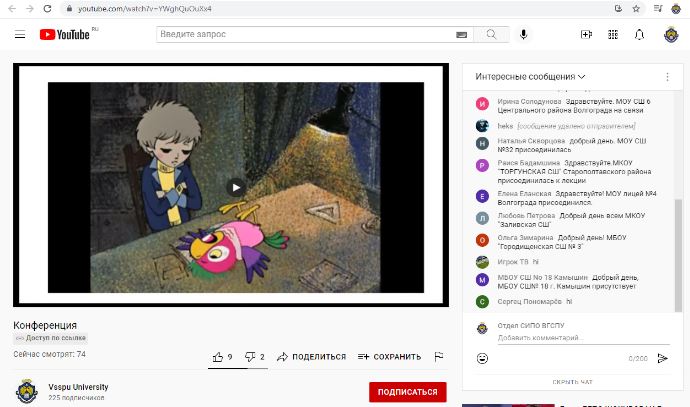Viewport: 690px width, 407px height.
Task: Click the Добавить комментарий chat input
Action: [584, 338]
